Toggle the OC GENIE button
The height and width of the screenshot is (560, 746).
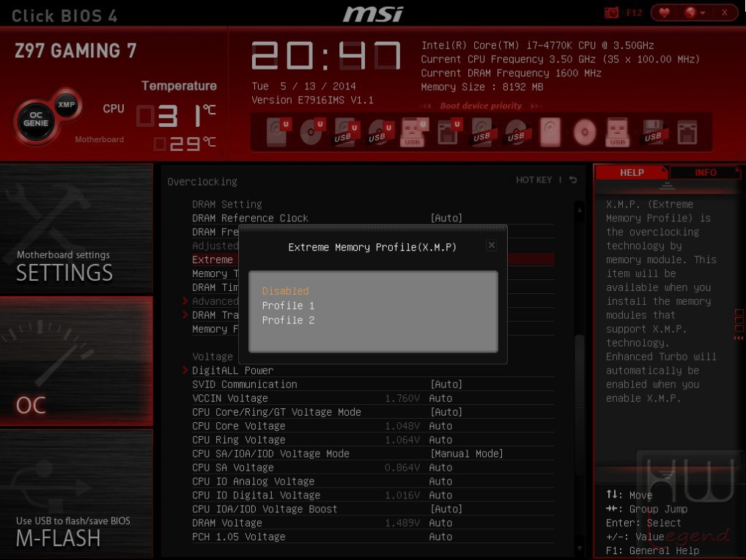pos(36,119)
